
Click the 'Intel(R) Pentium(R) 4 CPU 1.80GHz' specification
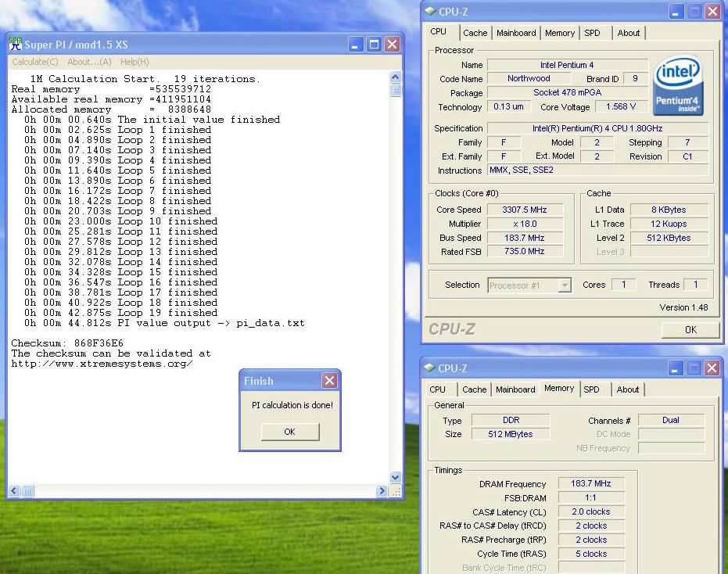(597, 128)
